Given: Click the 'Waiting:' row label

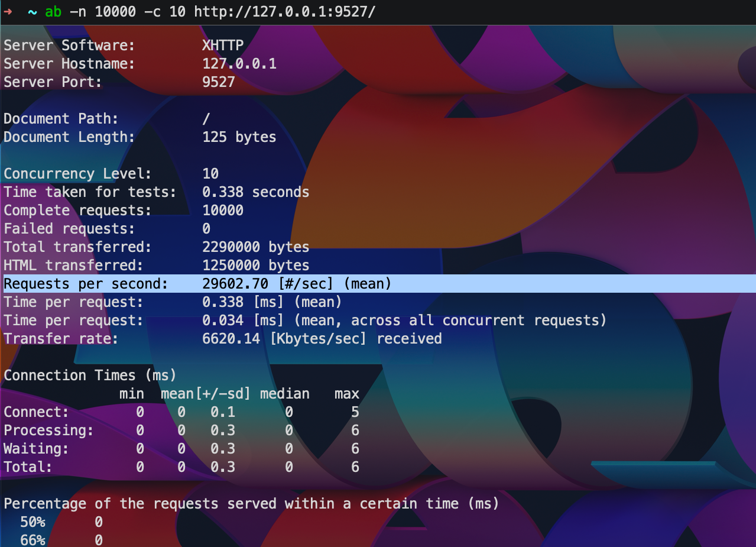Looking at the screenshot, I should coord(36,449).
